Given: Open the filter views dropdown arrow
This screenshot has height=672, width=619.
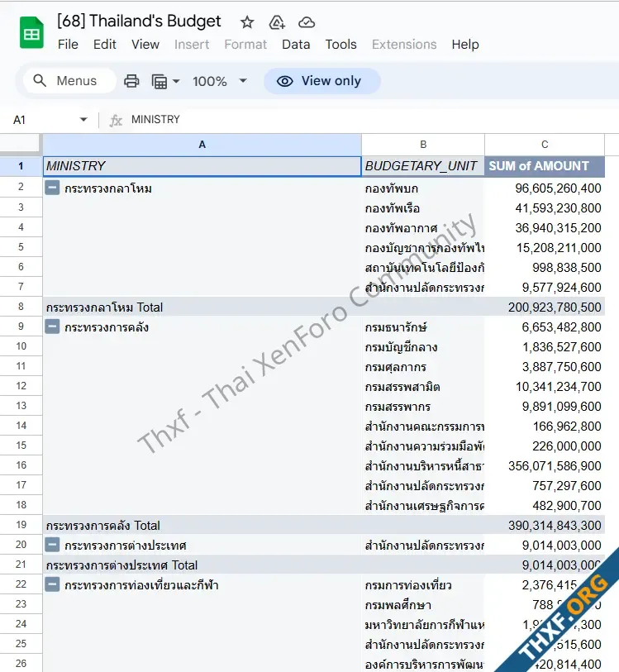Looking at the screenshot, I should pos(176,81).
